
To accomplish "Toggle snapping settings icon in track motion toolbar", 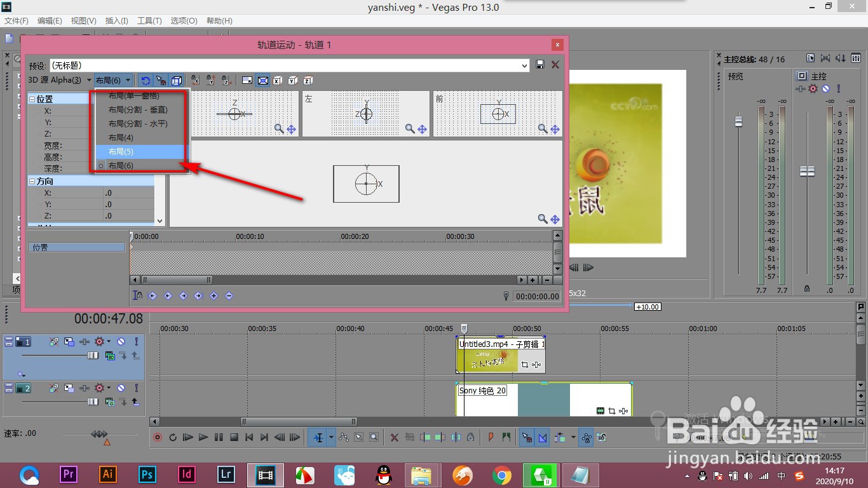I will click(161, 81).
